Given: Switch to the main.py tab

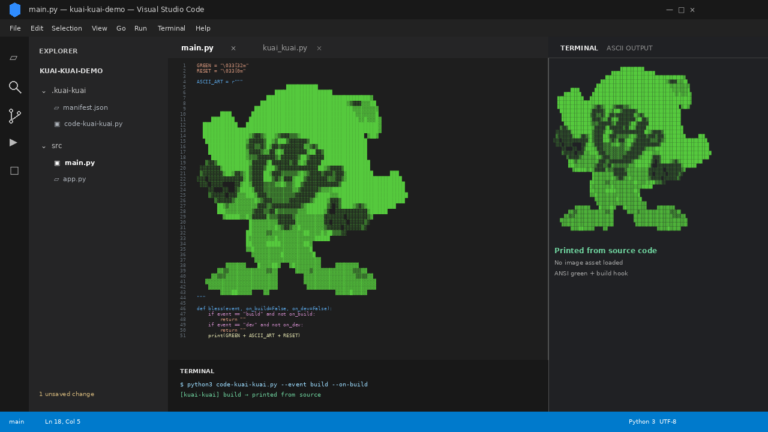Looking at the screenshot, I should click(197, 48).
